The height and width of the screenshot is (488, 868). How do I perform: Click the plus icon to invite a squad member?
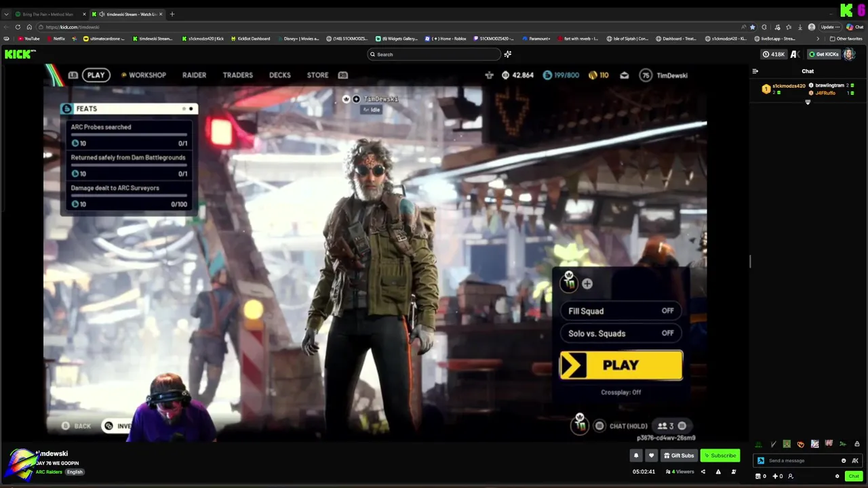(x=587, y=284)
